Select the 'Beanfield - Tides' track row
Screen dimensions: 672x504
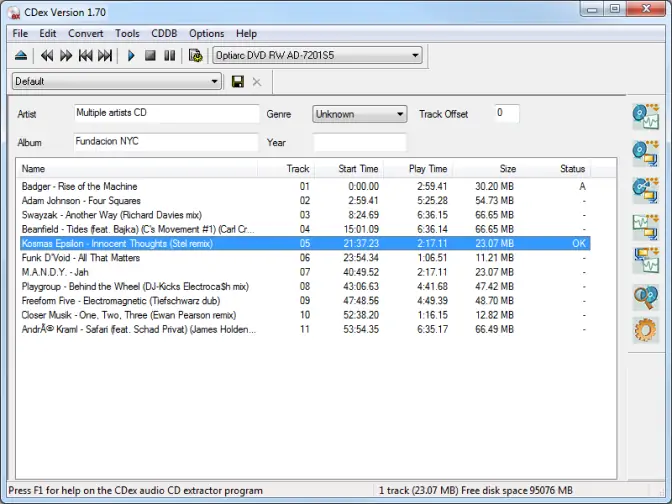305,229
